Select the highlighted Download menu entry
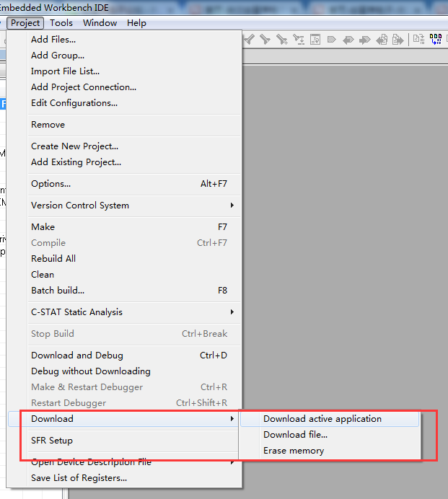448x499 pixels. pos(123,419)
